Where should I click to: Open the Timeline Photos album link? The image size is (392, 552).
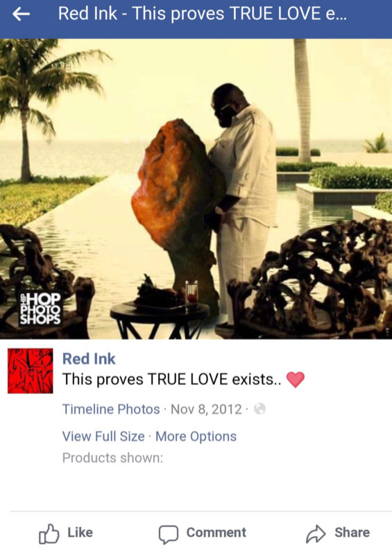[x=111, y=409]
